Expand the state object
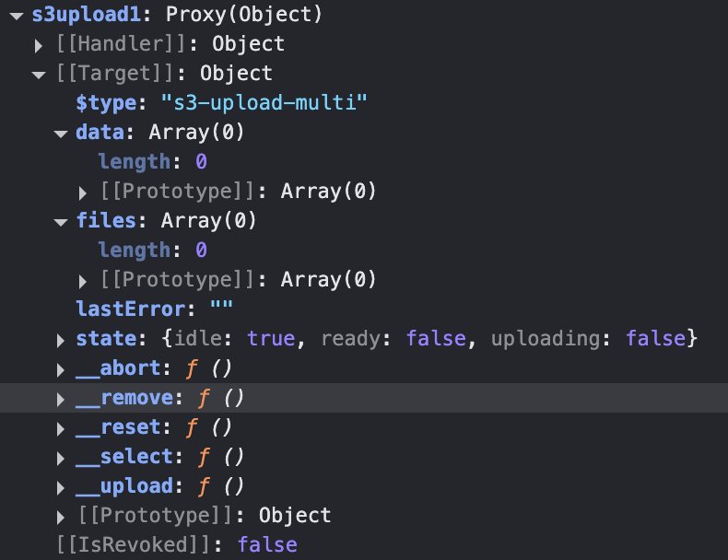This screenshot has width=728, height=560. coord(61,340)
